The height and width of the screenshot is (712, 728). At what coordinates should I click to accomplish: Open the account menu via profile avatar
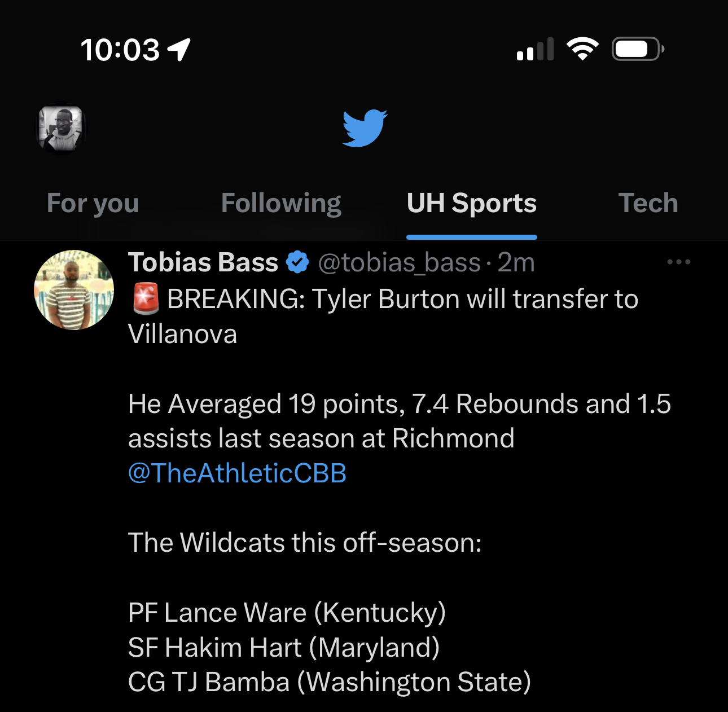click(61, 129)
